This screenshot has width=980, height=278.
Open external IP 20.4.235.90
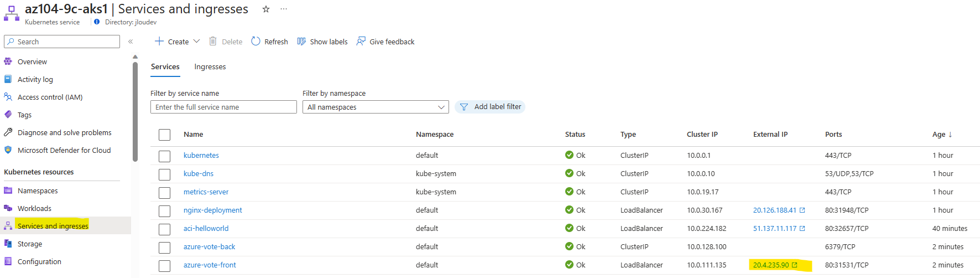[771, 265]
